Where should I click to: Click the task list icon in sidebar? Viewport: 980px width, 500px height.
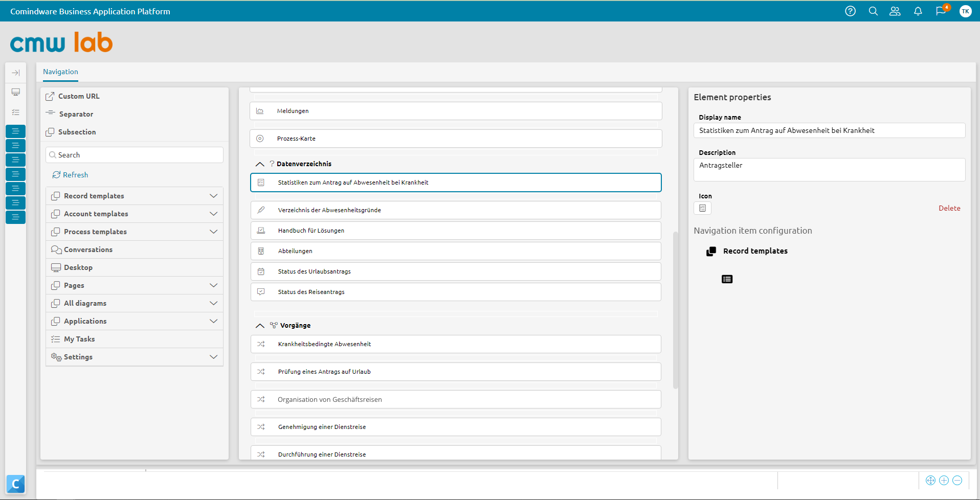pyautogui.click(x=16, y=112)
